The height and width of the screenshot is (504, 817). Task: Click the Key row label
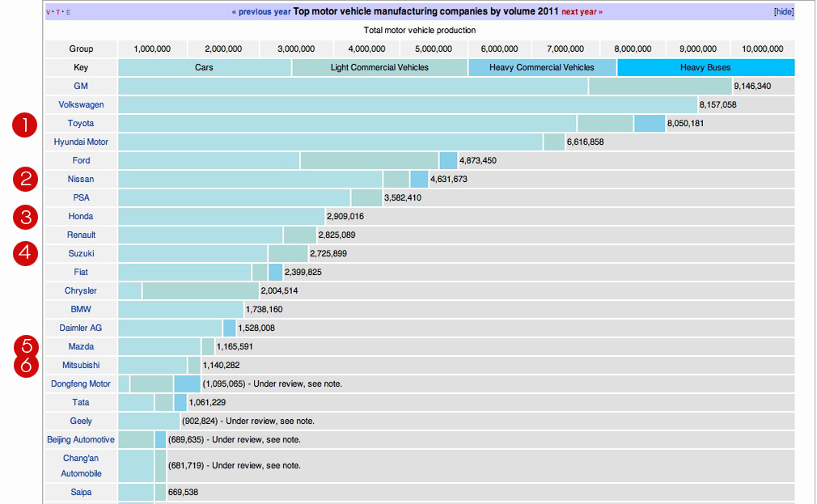[x=81, y=68]
